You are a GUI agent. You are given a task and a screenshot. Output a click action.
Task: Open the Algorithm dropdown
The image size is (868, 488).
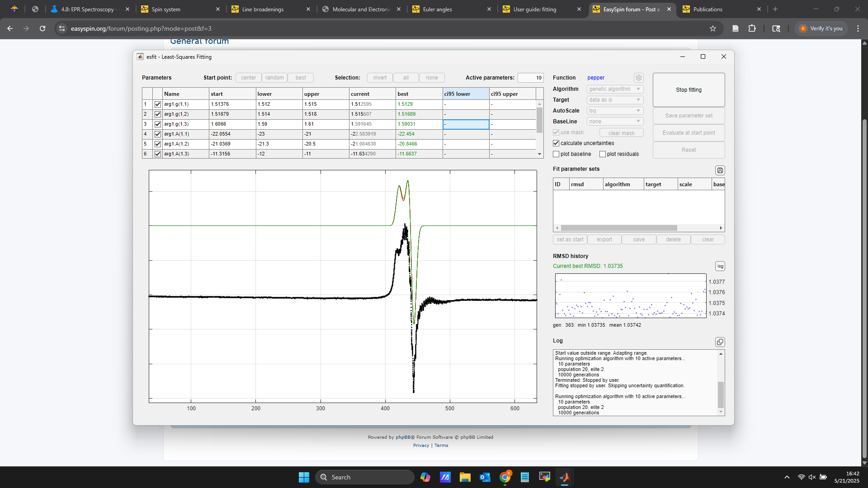pyautogui.click(x=615, y=89)
